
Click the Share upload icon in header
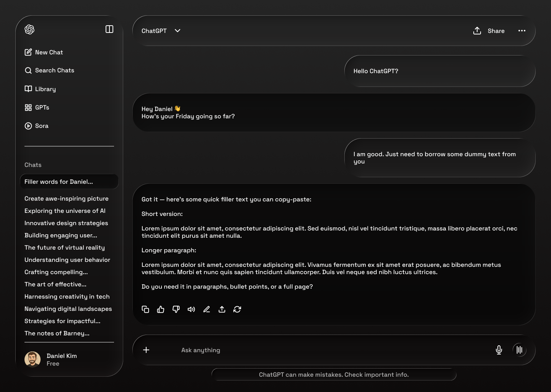(477, 31)
